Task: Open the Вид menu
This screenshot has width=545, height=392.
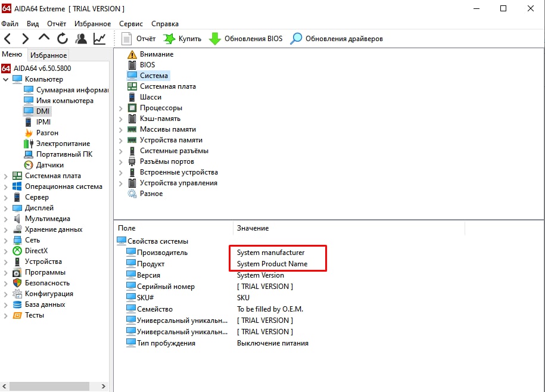Action: pos(33,24)
